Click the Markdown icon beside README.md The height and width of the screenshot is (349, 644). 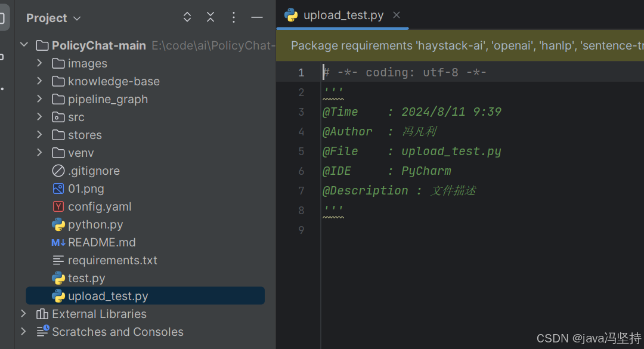click(x=58, y=242)
